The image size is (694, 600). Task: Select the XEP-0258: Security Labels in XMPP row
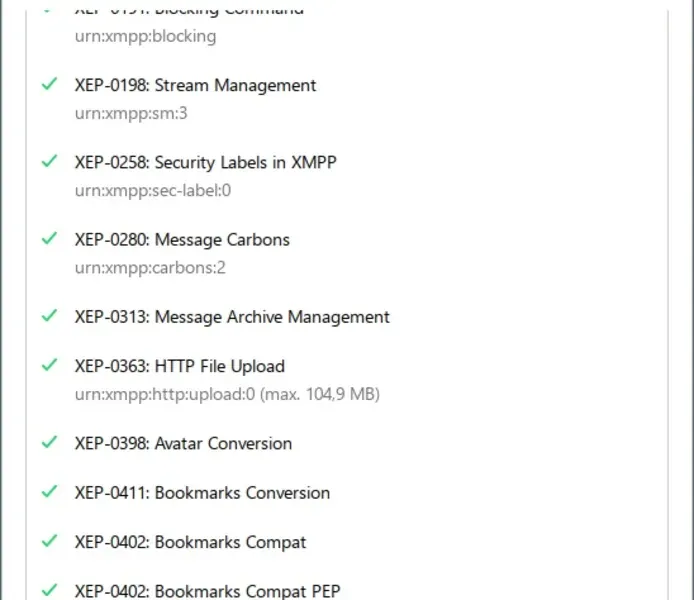tap(205, 163)
